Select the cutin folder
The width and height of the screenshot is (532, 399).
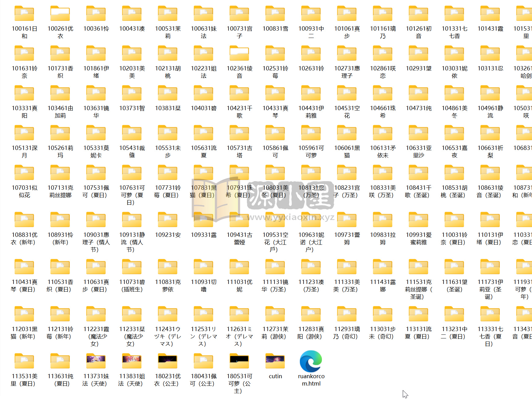coord(275,362)
